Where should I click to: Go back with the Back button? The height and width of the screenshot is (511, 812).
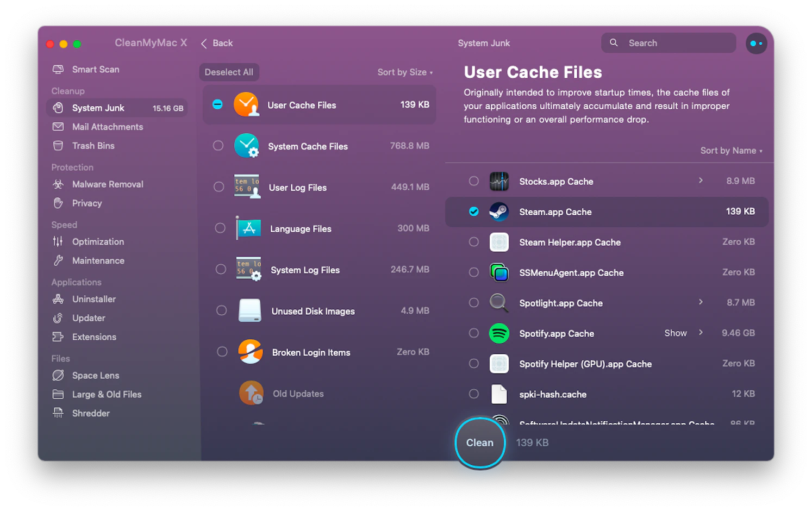pos(217,43)
